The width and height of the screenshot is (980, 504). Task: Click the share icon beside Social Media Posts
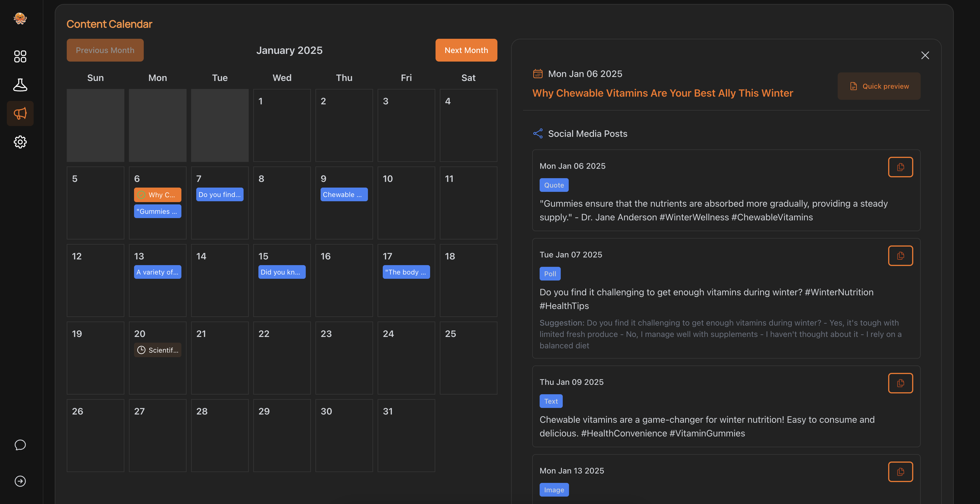[x=538, y=133]
